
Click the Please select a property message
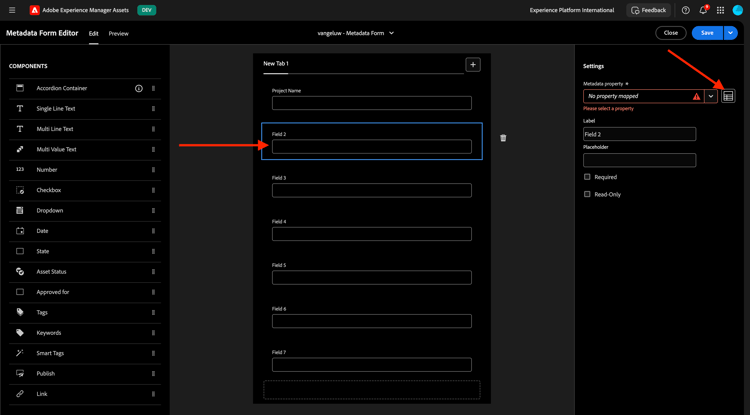pyautogui.click(x=608, y=109)
